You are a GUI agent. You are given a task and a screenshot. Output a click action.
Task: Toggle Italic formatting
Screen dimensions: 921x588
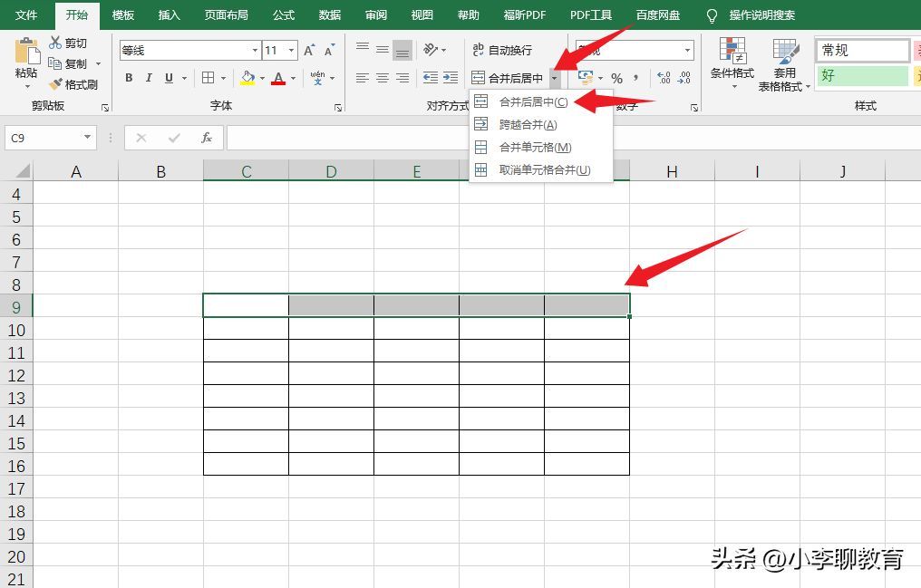(149, 77)
